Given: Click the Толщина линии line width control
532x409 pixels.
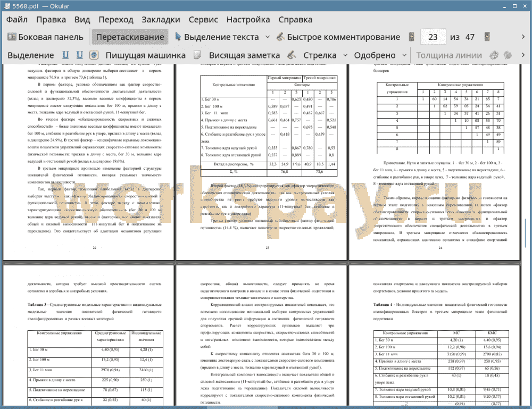Looking at the screenshot, I should coord(449,55).
